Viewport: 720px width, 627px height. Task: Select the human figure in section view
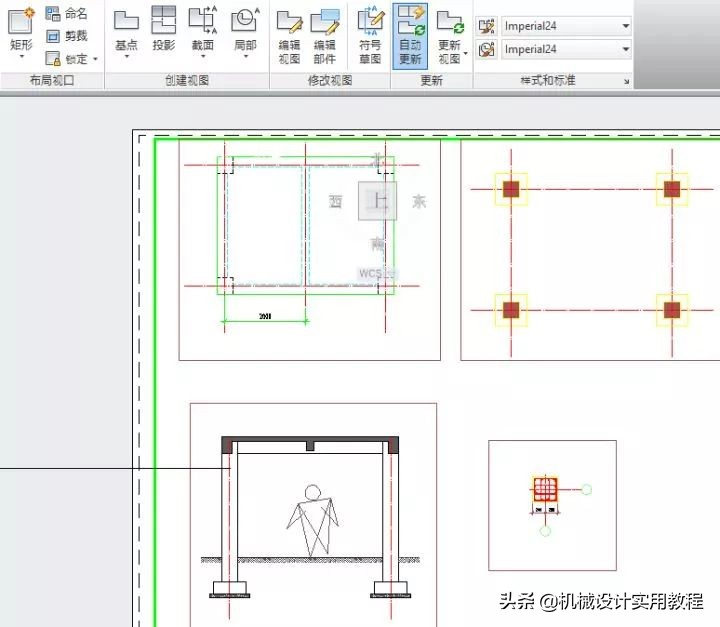pyautogui.click(x=313, y=521)
